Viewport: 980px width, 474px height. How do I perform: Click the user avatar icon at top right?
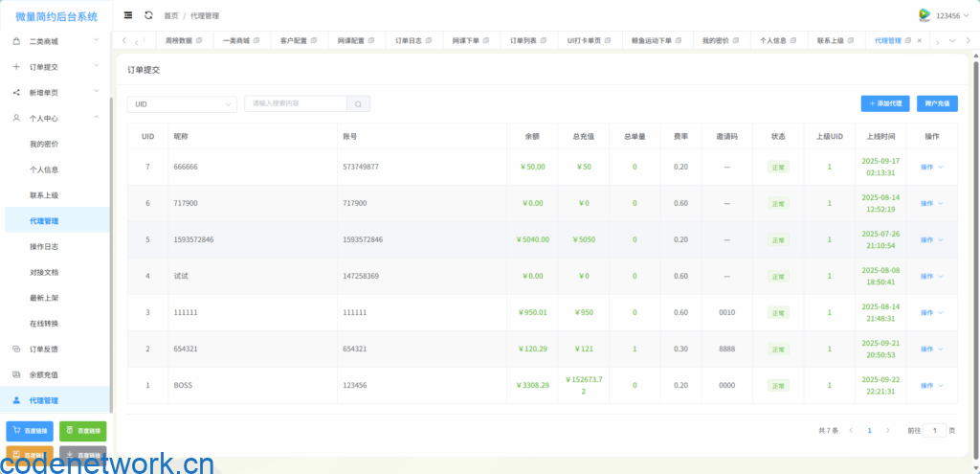coord(924,15)
